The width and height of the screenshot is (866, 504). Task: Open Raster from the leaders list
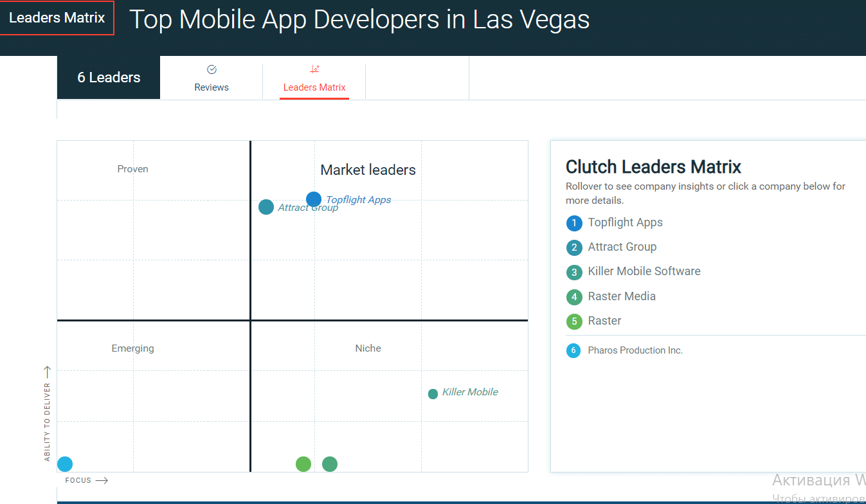(604, 321)
